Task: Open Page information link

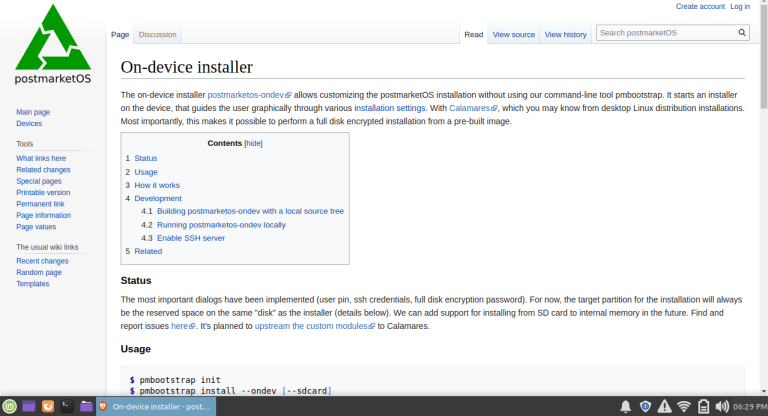Action: coord(43,215)
